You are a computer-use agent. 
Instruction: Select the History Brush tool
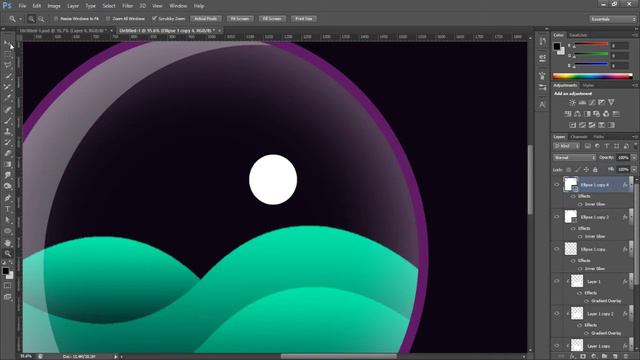click(8, 142)
